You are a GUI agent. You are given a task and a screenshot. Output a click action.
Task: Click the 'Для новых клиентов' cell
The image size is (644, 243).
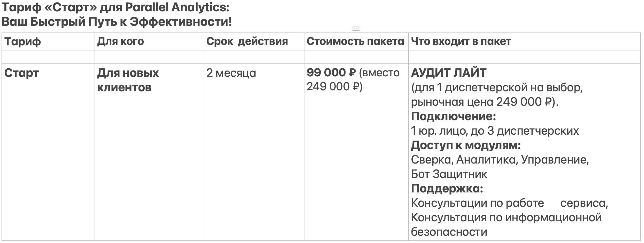149,152
